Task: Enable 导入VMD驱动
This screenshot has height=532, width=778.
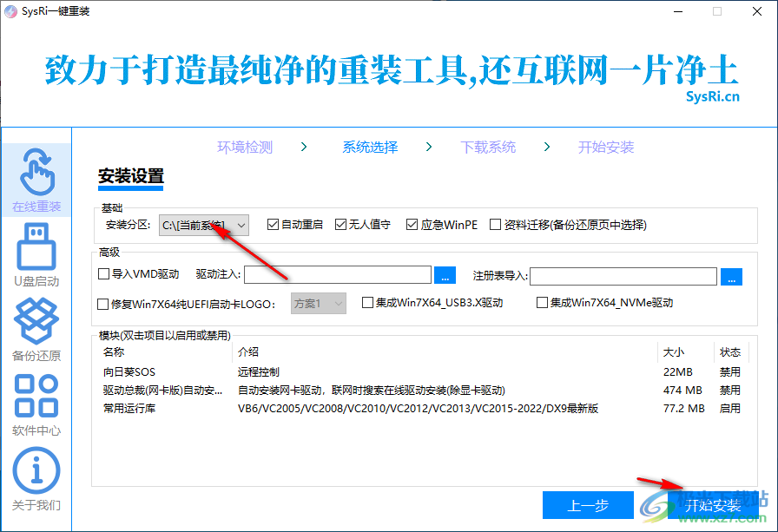Action: (x=102, y=274)
